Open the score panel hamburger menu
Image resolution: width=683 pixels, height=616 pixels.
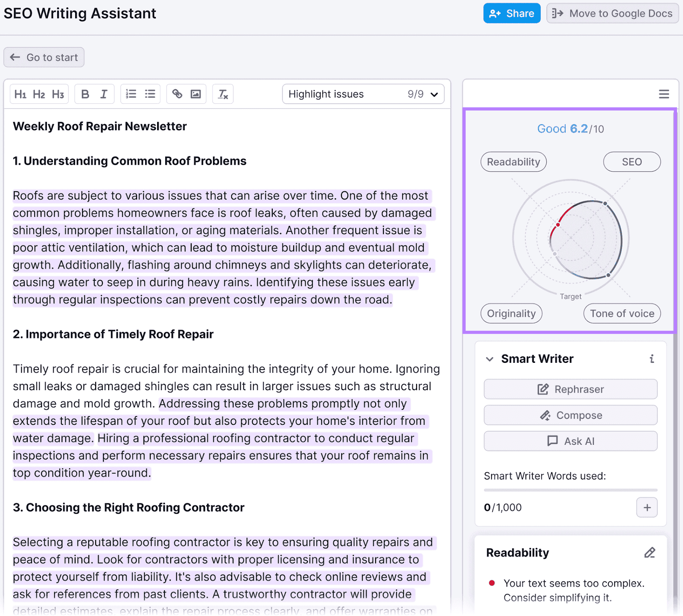(664, 94)
